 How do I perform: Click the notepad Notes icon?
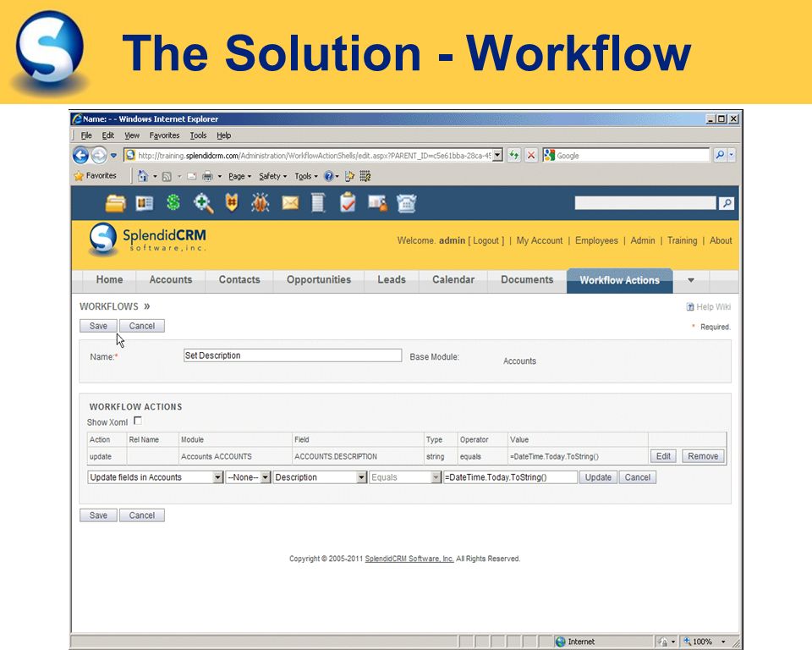(x=318, y=202)
